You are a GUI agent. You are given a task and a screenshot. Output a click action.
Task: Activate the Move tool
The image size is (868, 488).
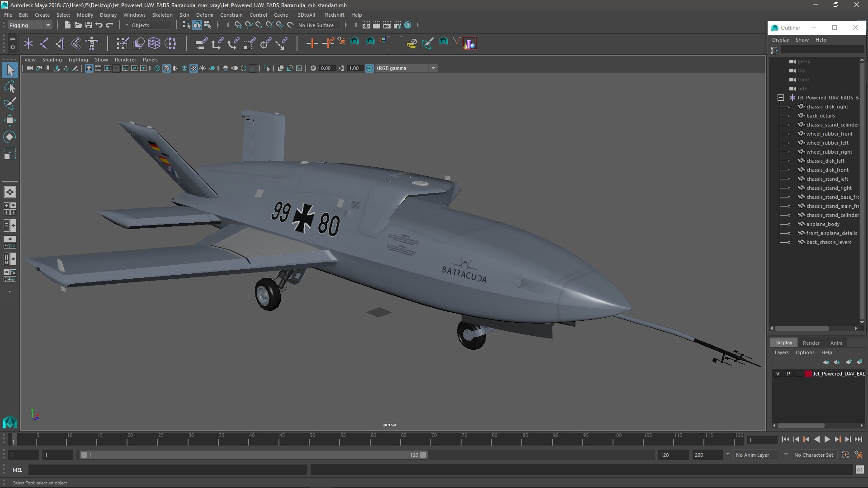coord(10,120)
